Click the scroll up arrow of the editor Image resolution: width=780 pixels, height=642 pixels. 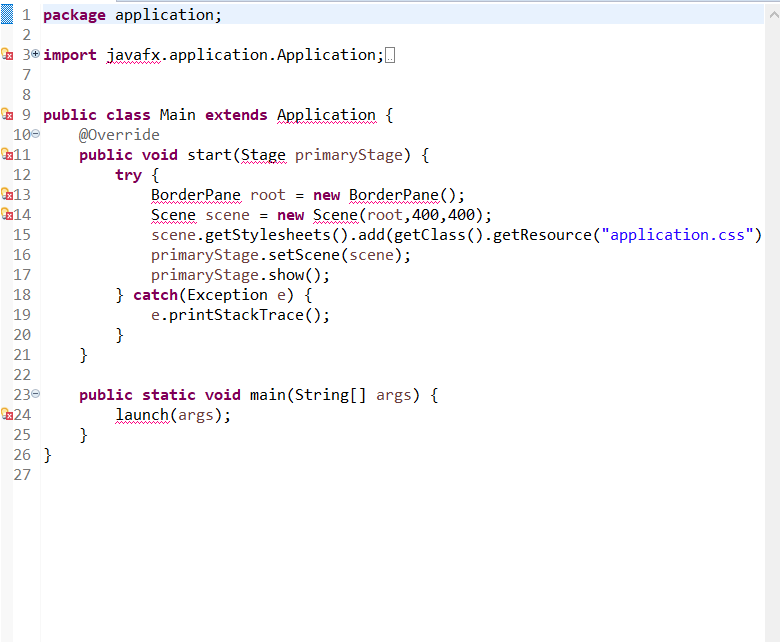pos(774,14)
